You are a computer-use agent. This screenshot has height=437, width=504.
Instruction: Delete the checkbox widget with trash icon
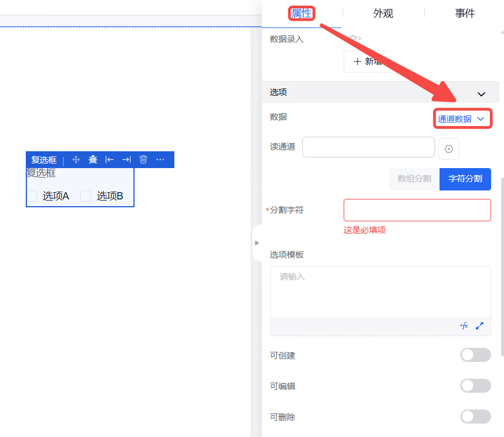144,160
